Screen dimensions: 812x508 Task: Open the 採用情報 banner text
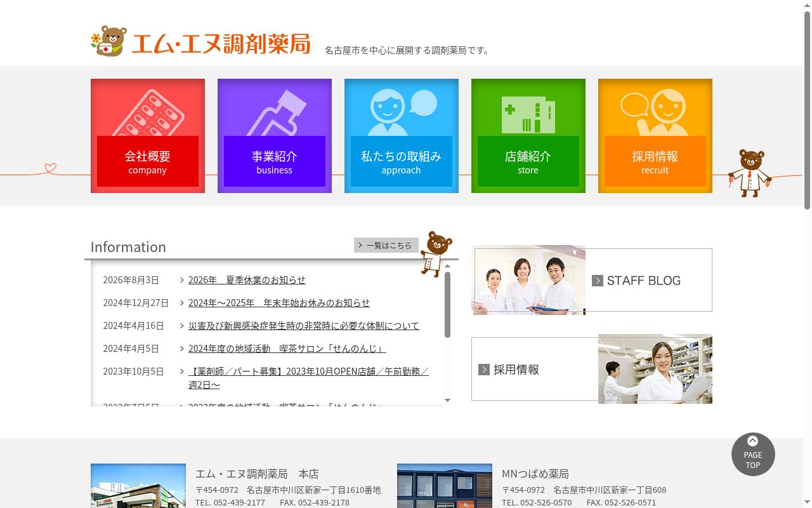516,370
